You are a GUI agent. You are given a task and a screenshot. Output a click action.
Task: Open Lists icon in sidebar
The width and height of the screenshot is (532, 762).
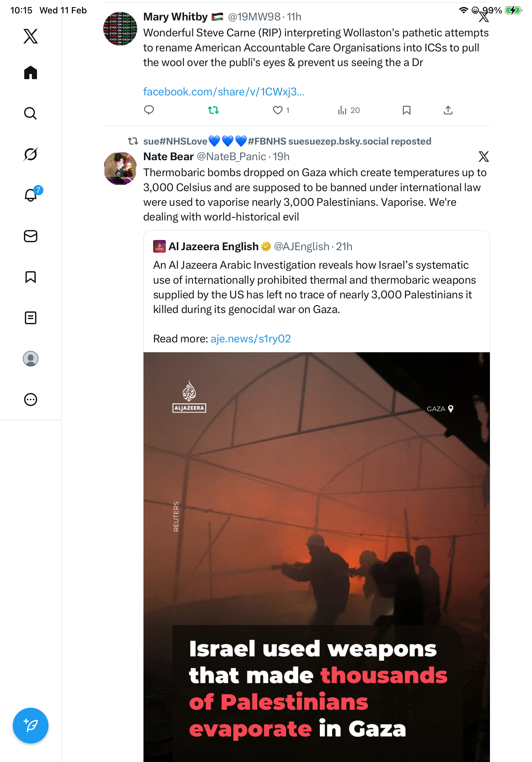coord(31,317)
